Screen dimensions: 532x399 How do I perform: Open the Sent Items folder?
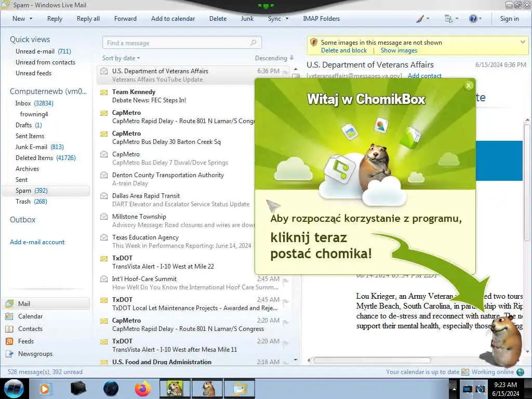pyautogui.click(x=30, y=136)
